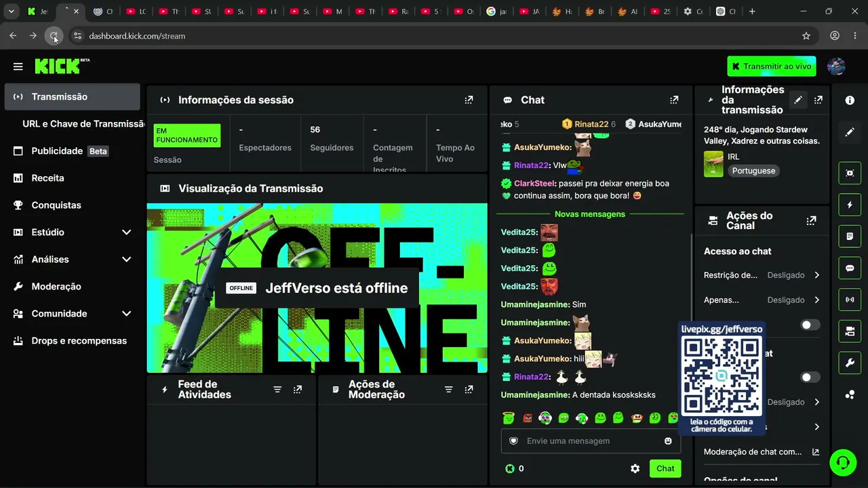
Task: Open chat settings gear
Action: [x=635, y=468]
